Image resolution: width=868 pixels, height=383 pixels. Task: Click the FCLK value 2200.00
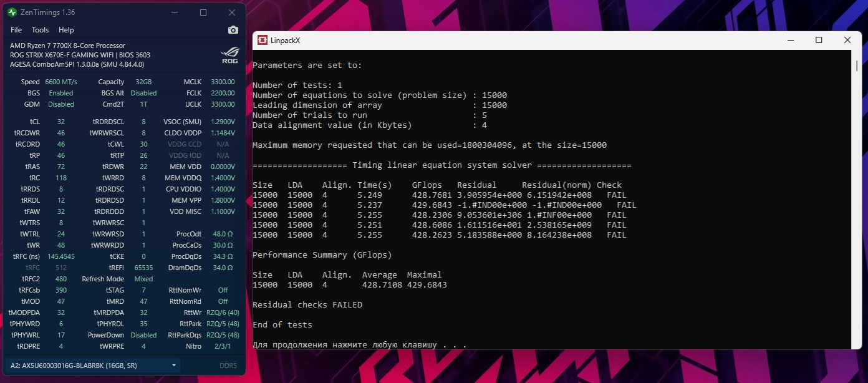point(223,93)
